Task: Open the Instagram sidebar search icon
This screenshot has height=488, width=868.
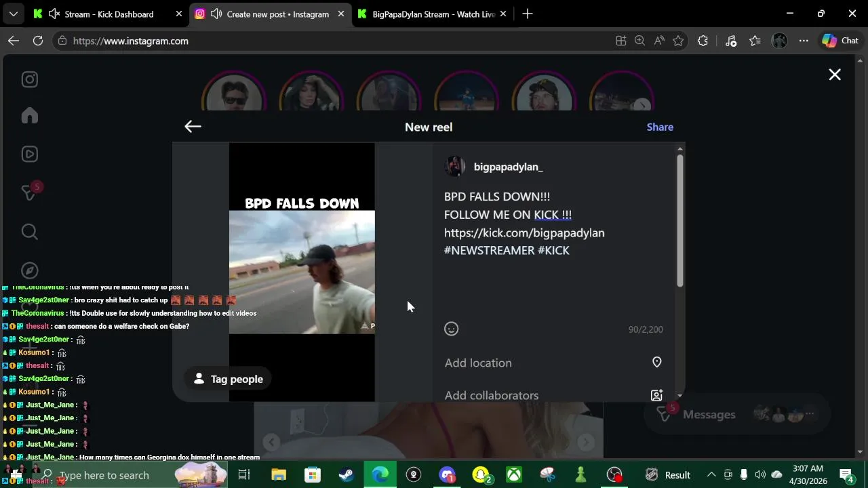Action: [x=30, y=232]
